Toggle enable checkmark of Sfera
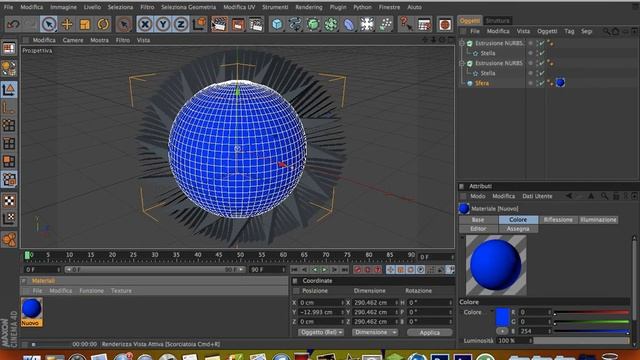Viewport: 640px width, 360px height. click(541, 83)
